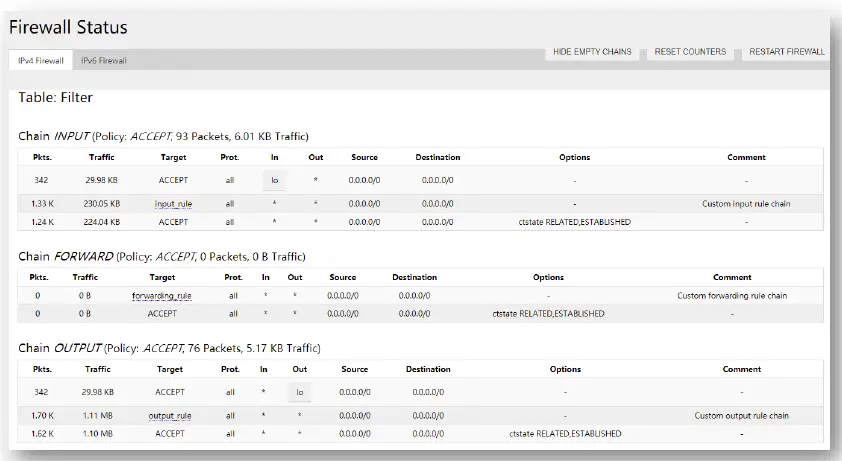The image size is (842, 461).
Task: Click the 1.33 K packets cell
Action: tap(42, 204)
